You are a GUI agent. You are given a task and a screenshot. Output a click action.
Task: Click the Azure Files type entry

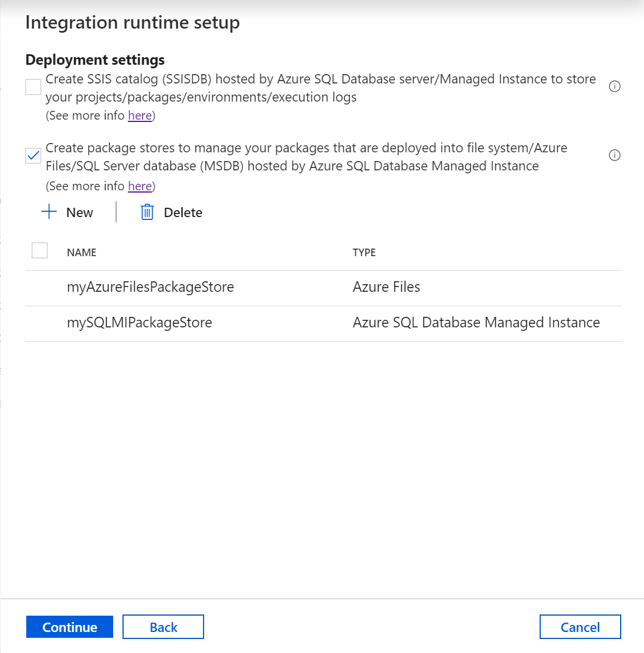(386, 287)
